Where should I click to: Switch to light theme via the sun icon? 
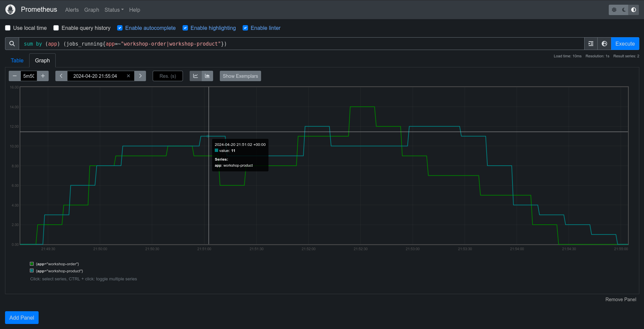tap(614, 10)
